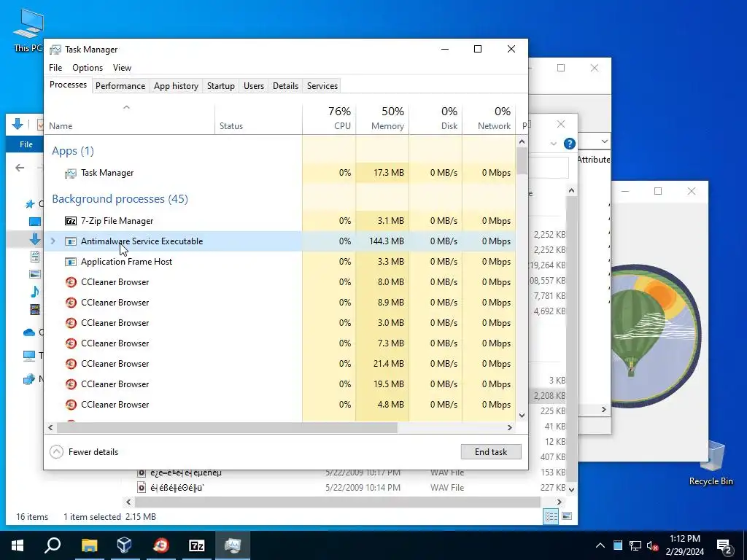Click the Background processes (45) heading
747x560 pixels.
(120, 199)
